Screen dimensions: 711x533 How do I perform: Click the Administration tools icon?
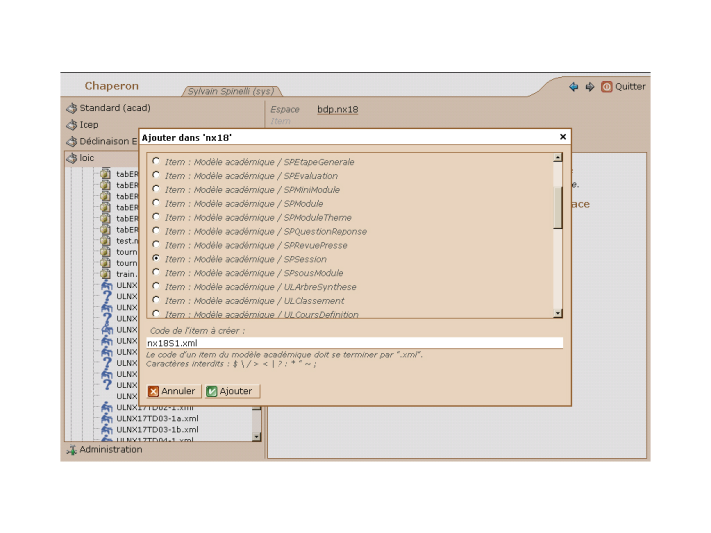(72, 450)
